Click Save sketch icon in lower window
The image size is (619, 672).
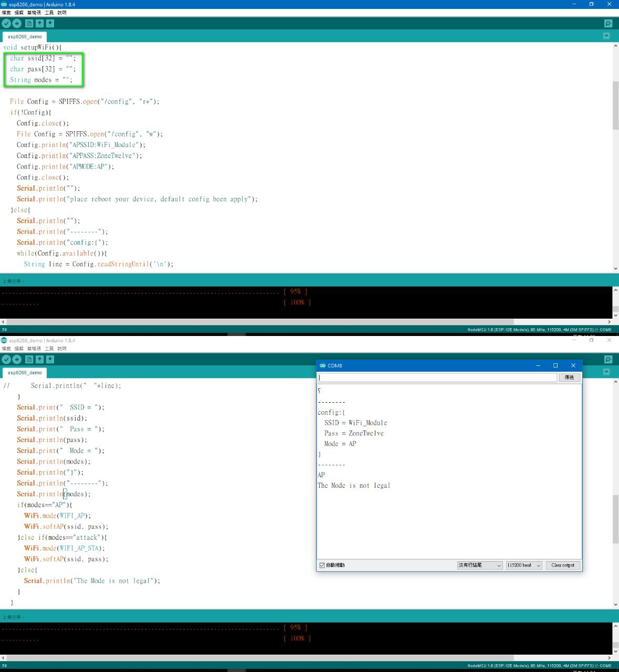click(50, 360)
